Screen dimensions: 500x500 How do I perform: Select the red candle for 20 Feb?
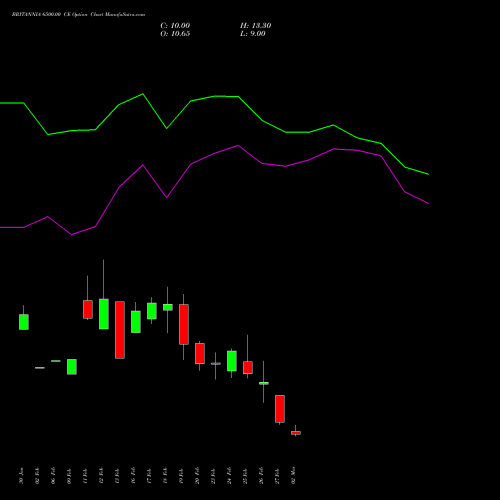(x=200, y=353)
